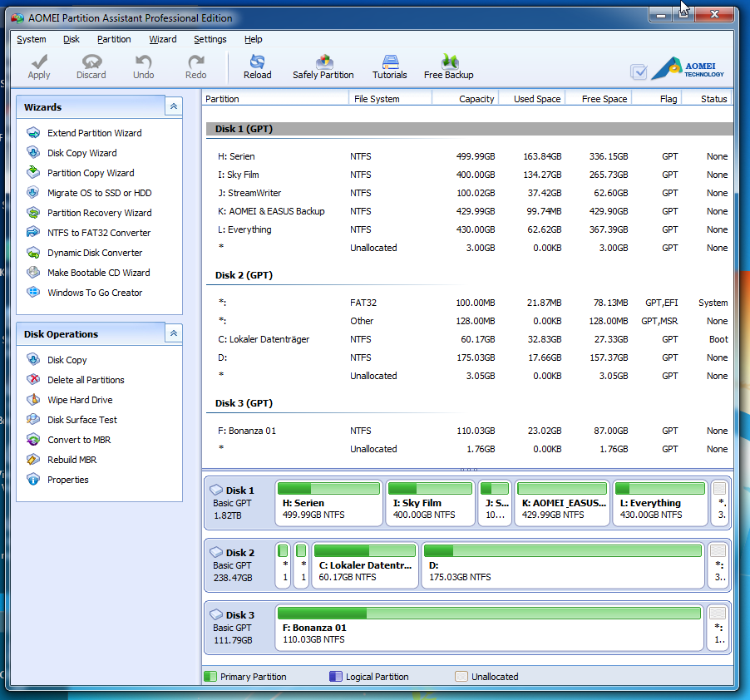Select L: Everything block in disk map

point(660,503)
